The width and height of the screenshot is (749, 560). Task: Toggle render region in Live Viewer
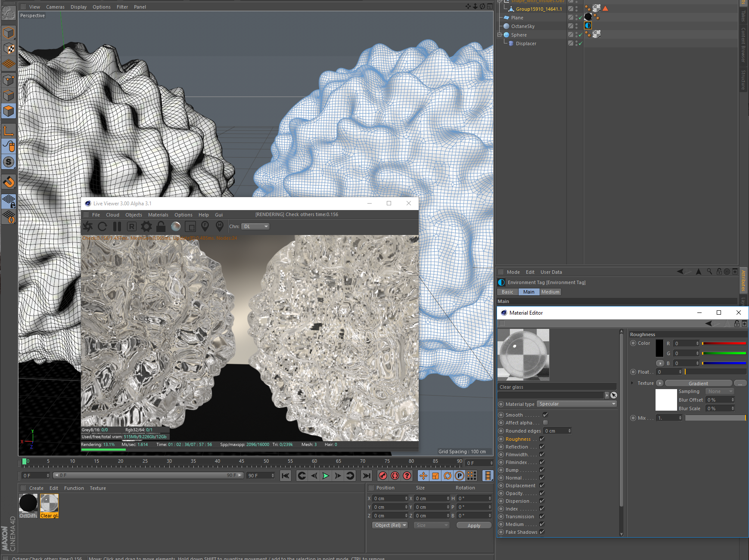click(132, 226)
